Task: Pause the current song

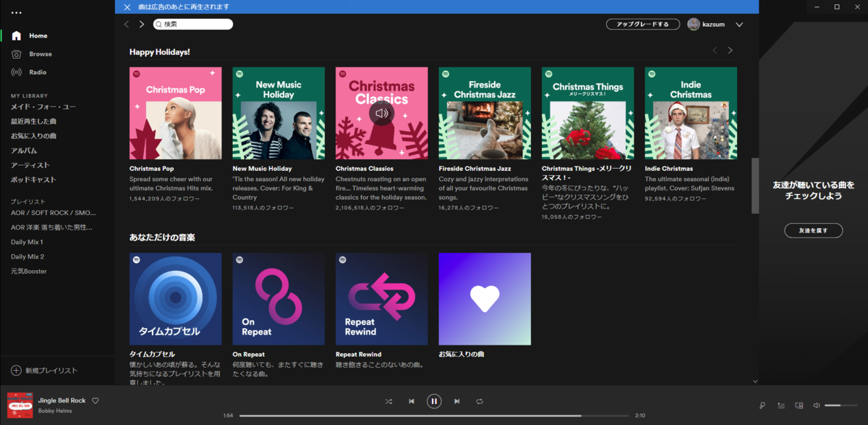Action: [x=434, y=401]
